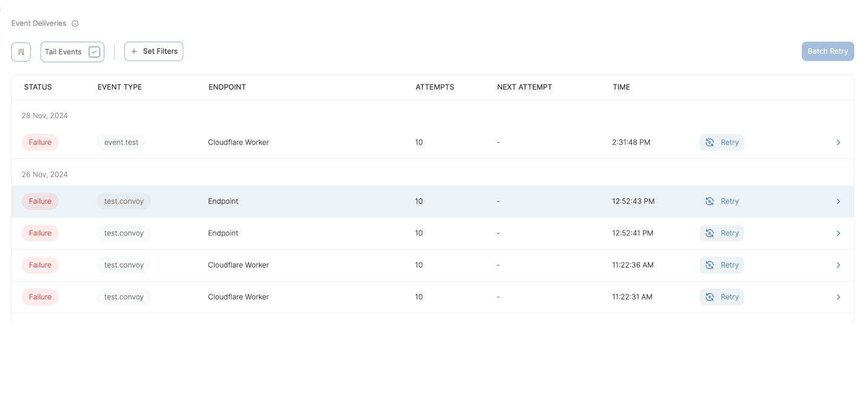
Task: Click the STATUS column header
Action: tap(38, 87)
